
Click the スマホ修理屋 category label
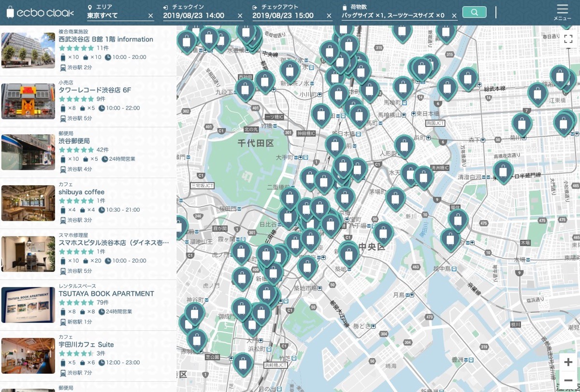pyautogui.click(x=73, y=235)
